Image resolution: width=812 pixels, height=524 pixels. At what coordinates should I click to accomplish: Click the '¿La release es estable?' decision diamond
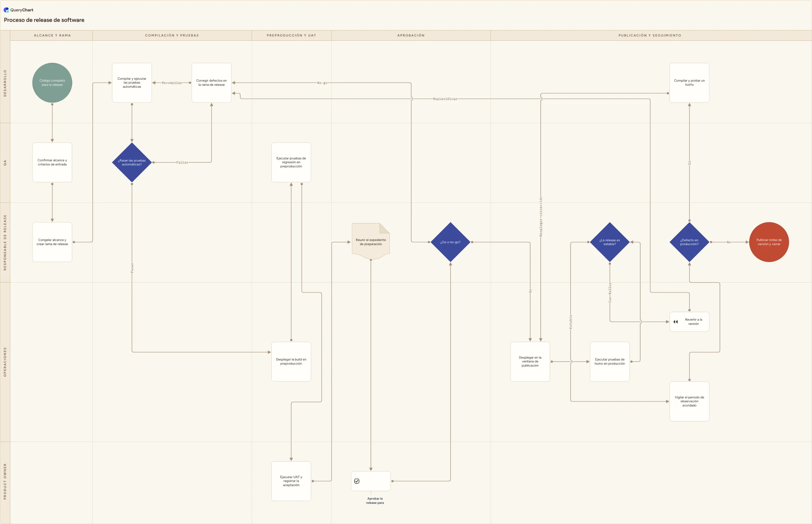610,242
